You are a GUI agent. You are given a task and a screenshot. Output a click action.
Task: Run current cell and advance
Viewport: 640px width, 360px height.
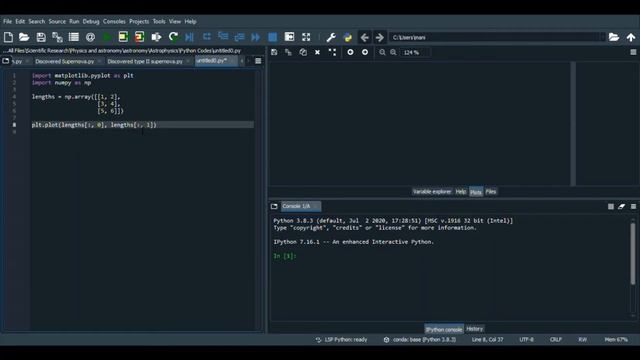point(140,37)
